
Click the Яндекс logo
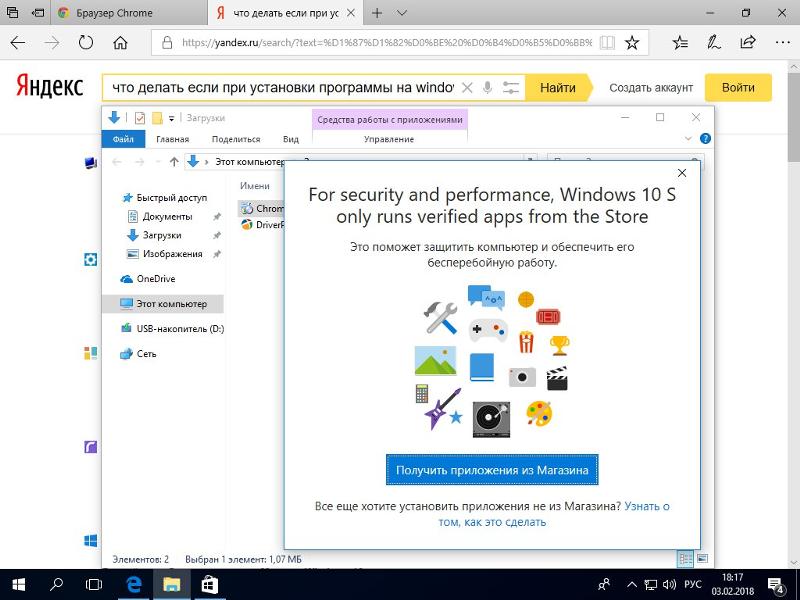(49, 86)
